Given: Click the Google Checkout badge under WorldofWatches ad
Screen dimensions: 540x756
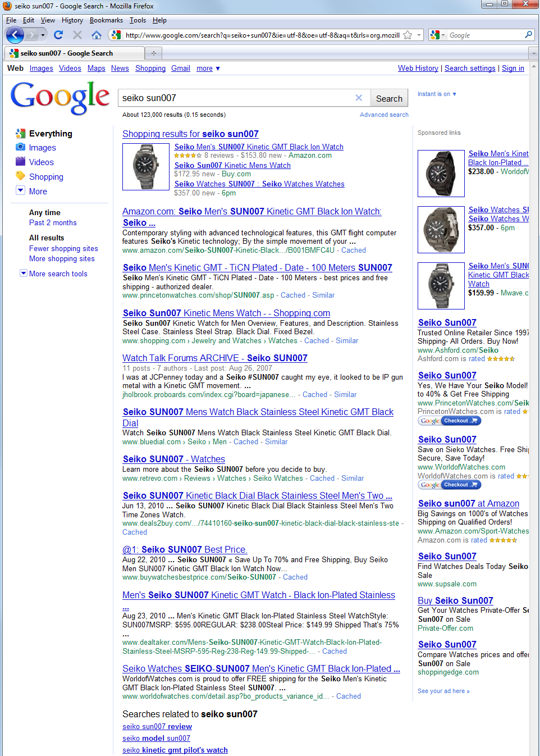Looking at the screenshot, I should click(450, 485).
